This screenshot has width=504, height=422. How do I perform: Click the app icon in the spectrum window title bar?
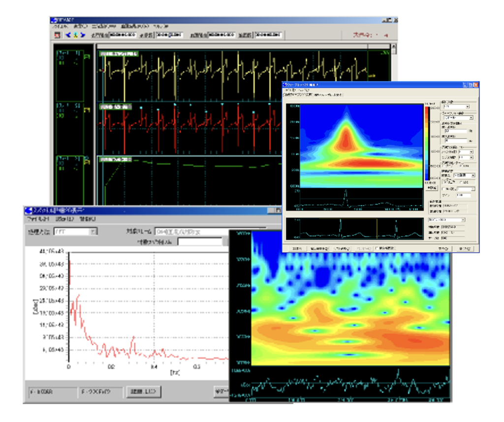tap(29, 211)
